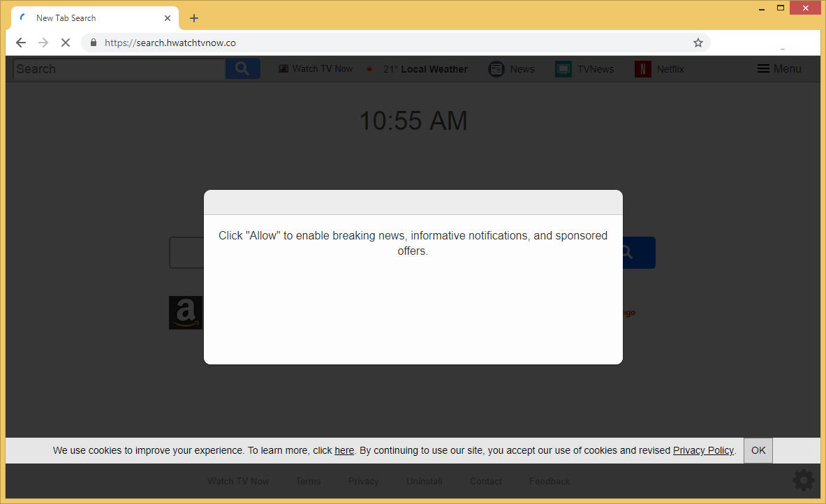Open the Privacy Policy link

click(x=703, y=450)
